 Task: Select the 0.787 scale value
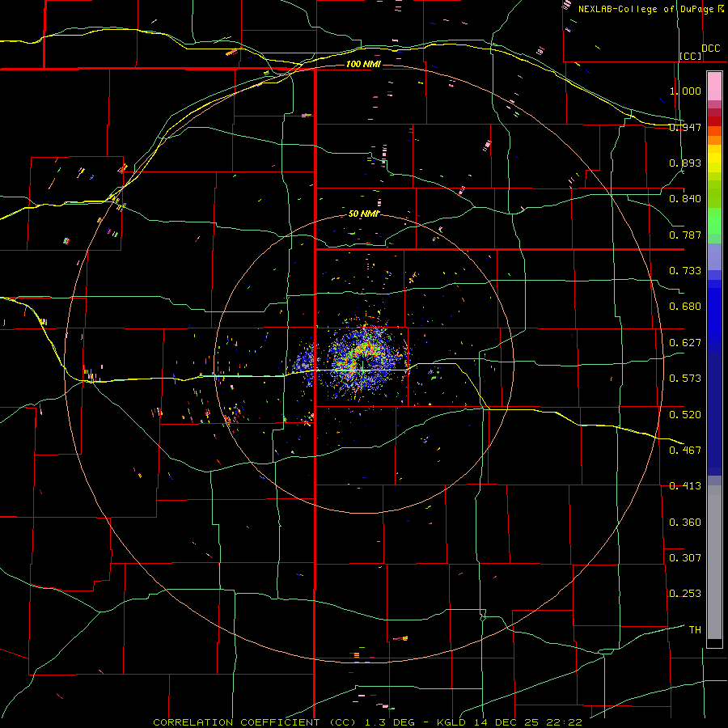(685, 235)
